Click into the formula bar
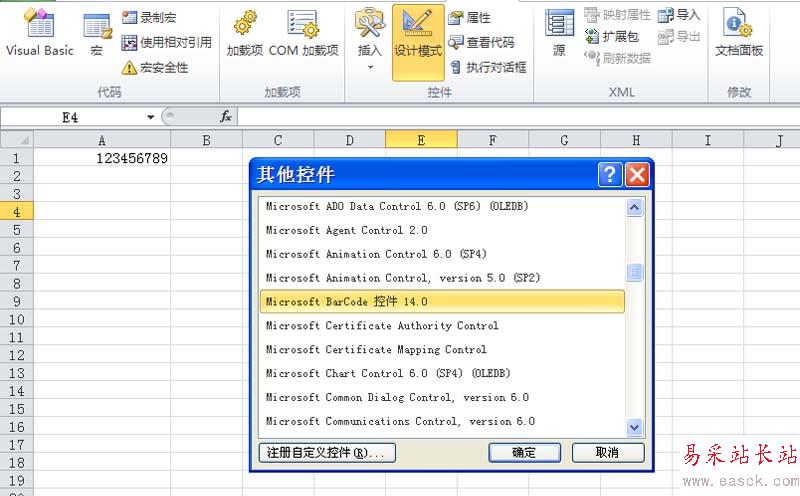This screenshot has height=496, width=800. [x=518, y=117]
